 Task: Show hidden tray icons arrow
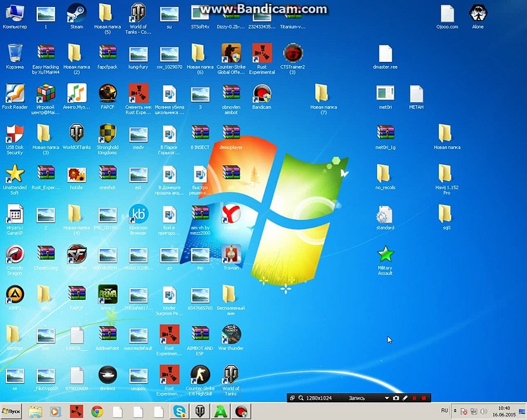(x=455, y=411)
